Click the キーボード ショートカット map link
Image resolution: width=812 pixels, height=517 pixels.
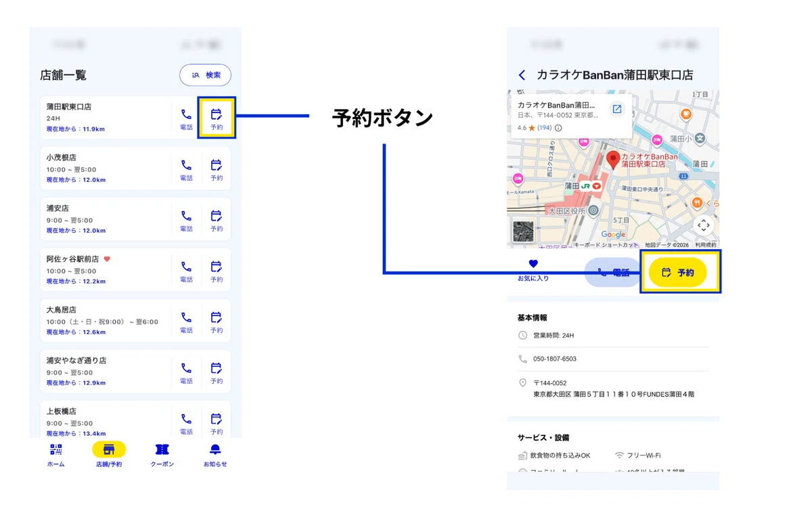pos(606,244)
